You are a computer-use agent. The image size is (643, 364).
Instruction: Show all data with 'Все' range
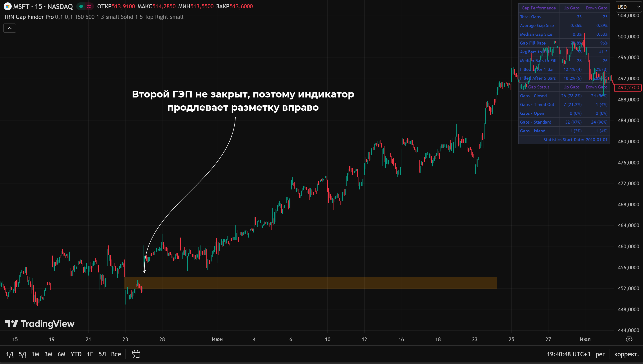click(x=116, y=354)
